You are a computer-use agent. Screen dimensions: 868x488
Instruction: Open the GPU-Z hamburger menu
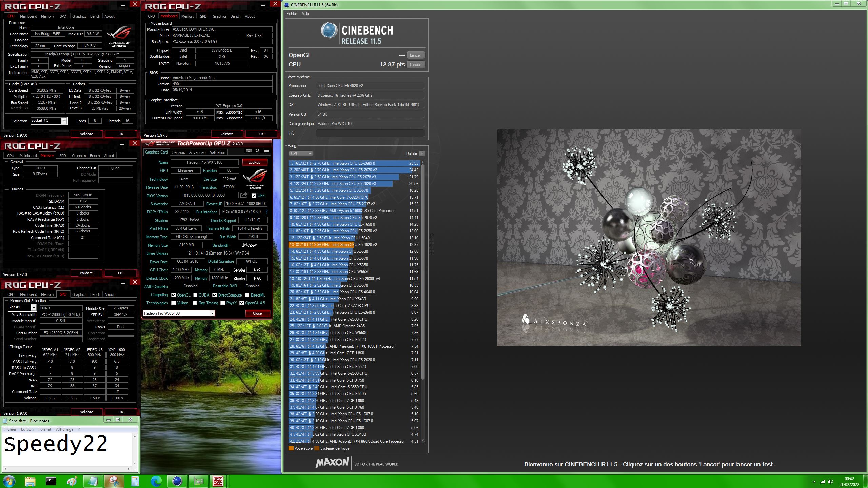[x=267, y=150]
